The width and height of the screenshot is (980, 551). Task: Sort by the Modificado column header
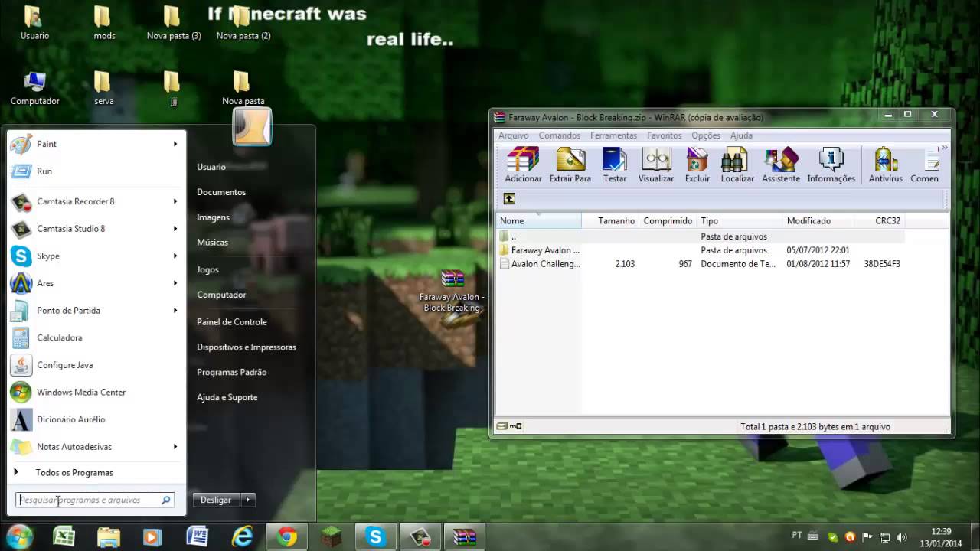click(818, 220)
